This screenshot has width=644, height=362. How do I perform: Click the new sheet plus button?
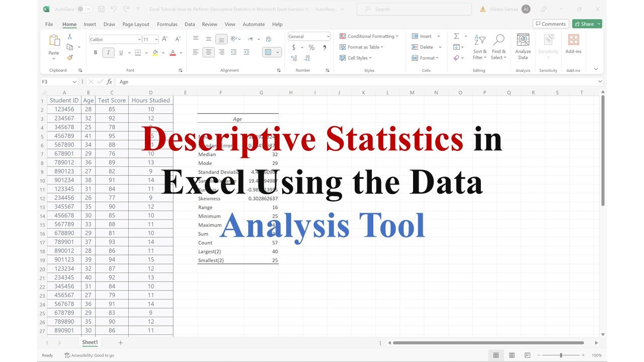point(120,342)
